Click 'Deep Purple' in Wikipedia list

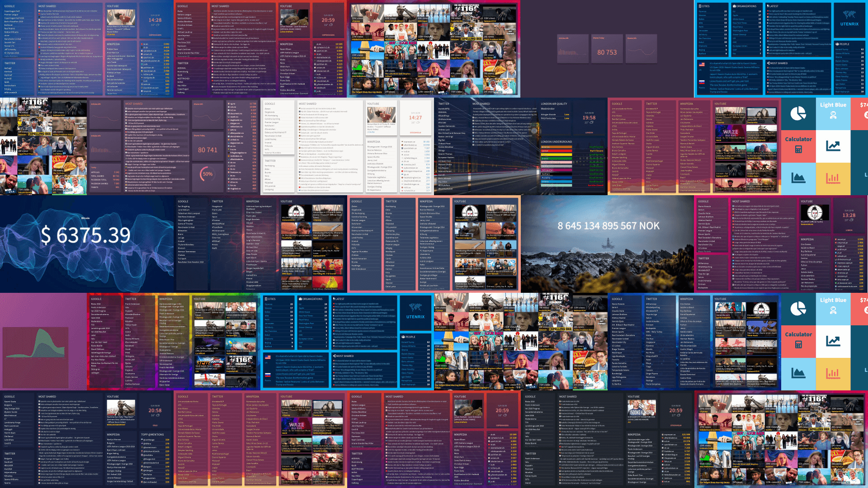click(251, 254)
